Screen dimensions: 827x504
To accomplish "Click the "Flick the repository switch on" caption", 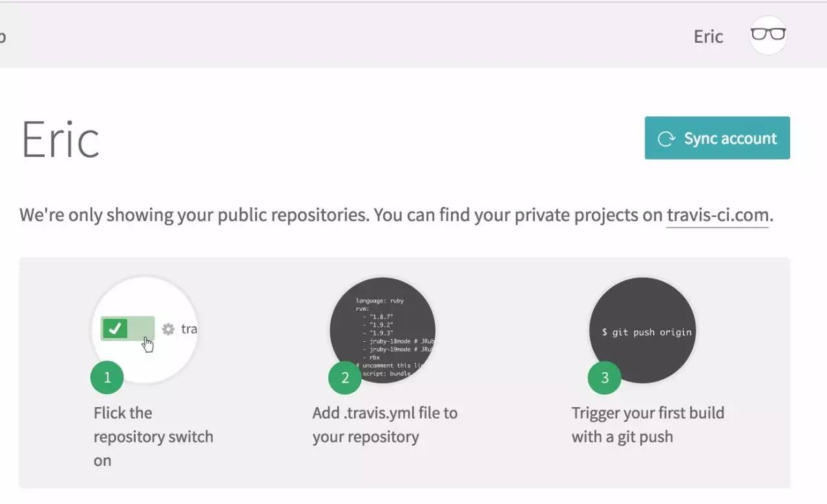I will (x=153, y=437).
